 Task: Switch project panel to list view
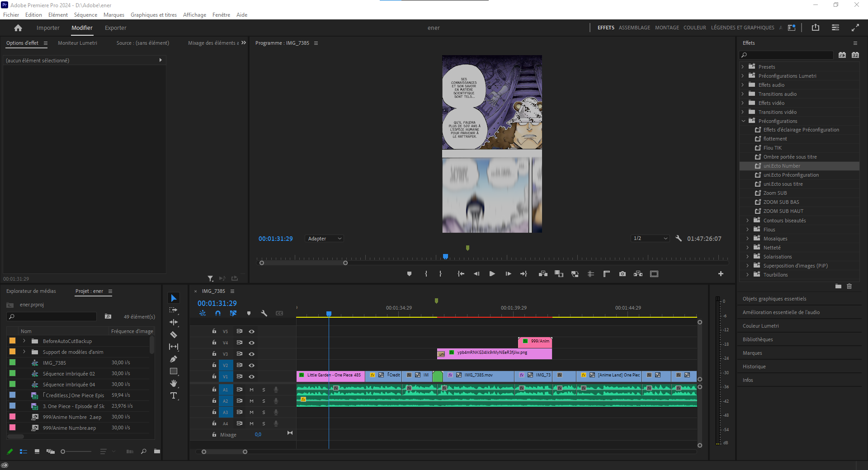(x=24, y=451)
